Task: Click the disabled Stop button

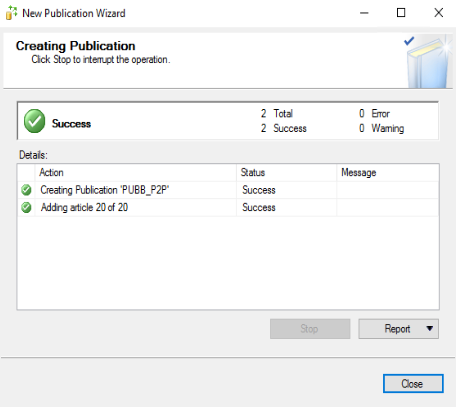Action: pyautogui.click(x=310, y=329)
